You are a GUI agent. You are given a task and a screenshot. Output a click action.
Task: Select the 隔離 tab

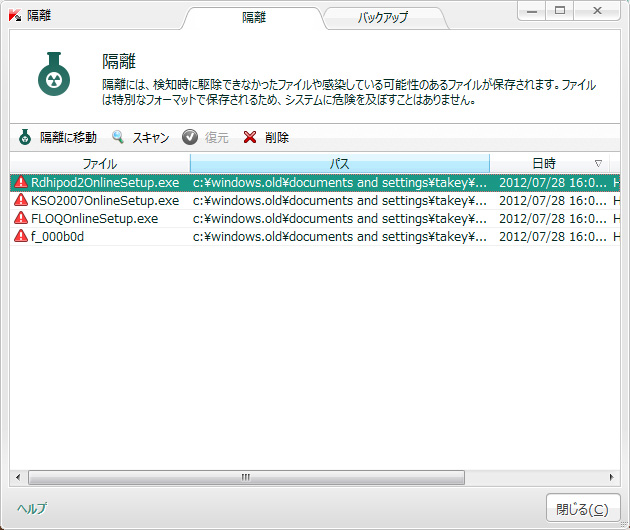click(254, 18)
